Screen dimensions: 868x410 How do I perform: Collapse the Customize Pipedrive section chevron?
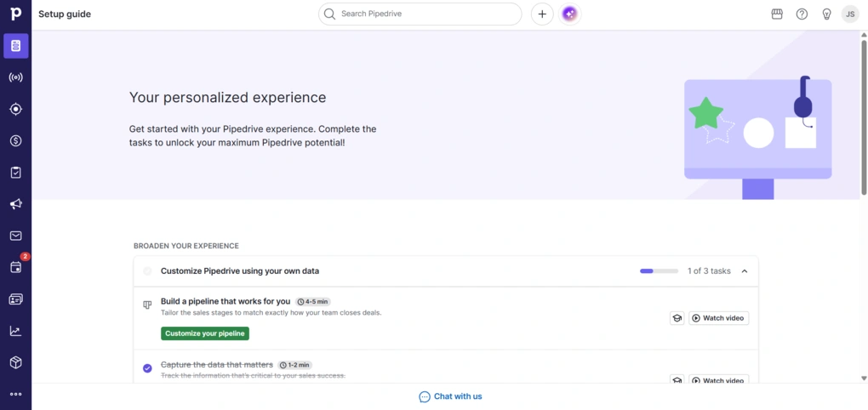point(745,271)
